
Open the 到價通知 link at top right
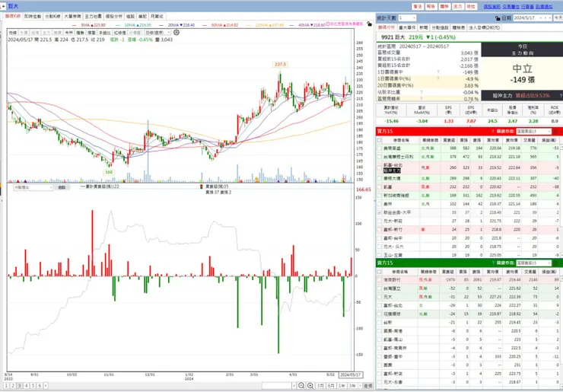point(544,6)
